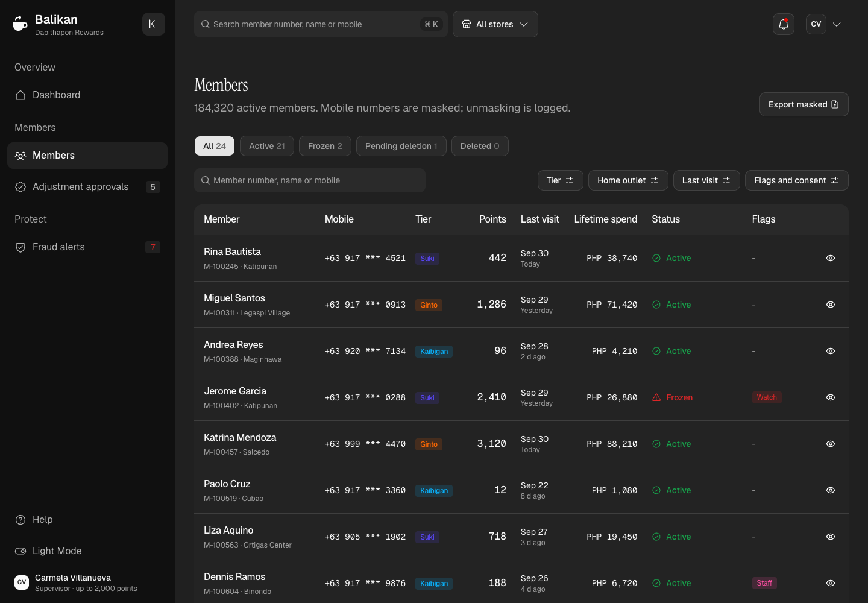Click the warning icon beside Frozen status
This screenshot has height=603, width=868.
point(656,397)
